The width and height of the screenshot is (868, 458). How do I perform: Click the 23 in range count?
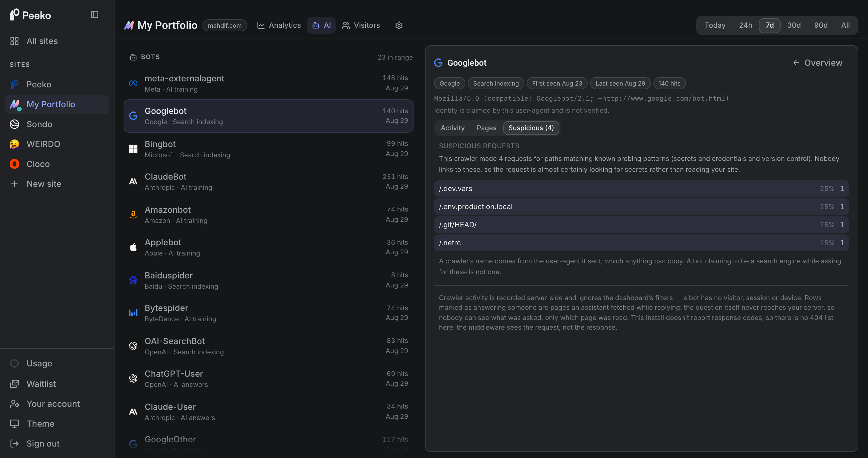click(x=395, y=57)
